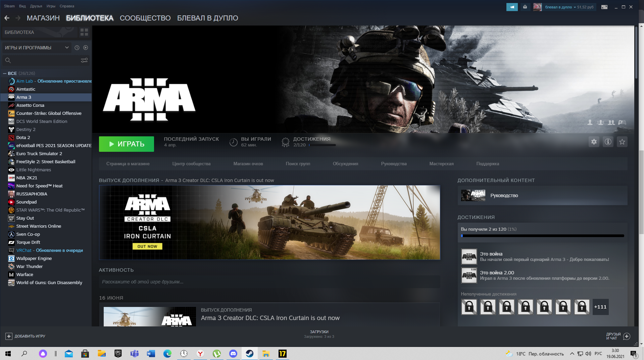Switch to Big Picture mode icon

pos(604,7)
